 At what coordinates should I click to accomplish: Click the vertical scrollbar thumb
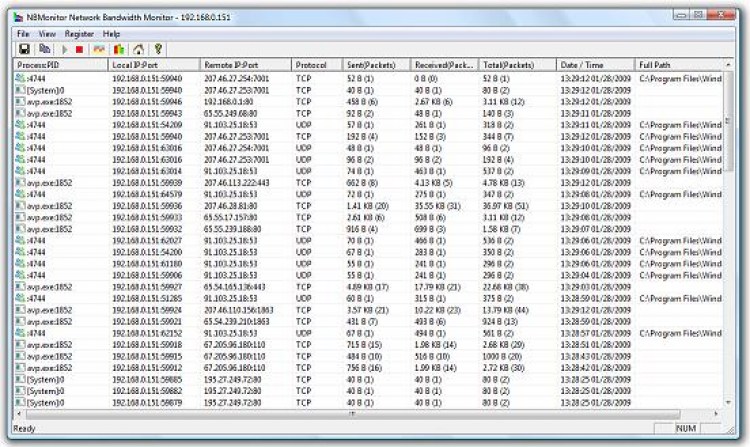[728, 120]
